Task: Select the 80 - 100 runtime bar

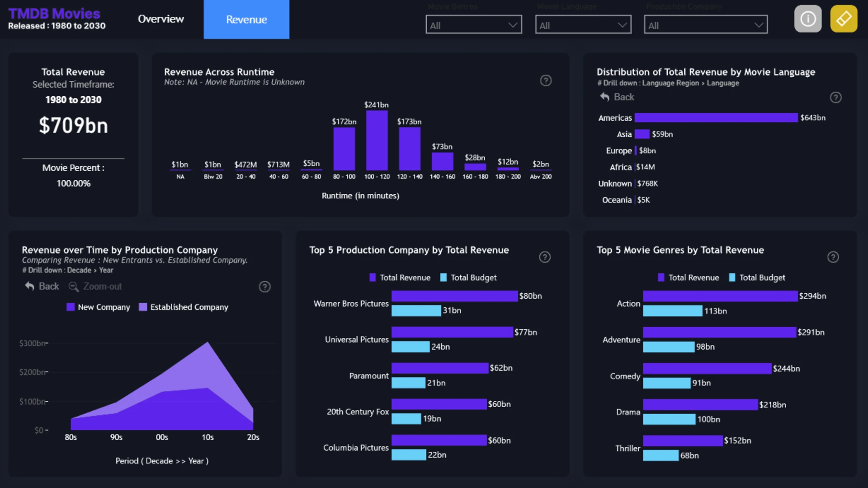Action: pyautogui.click(x=344, y=149)
